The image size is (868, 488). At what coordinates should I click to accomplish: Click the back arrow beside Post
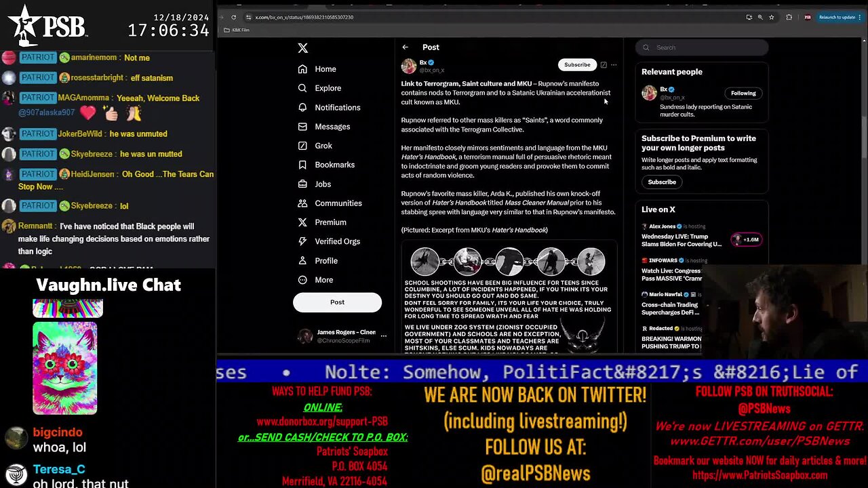pos(405,47)
